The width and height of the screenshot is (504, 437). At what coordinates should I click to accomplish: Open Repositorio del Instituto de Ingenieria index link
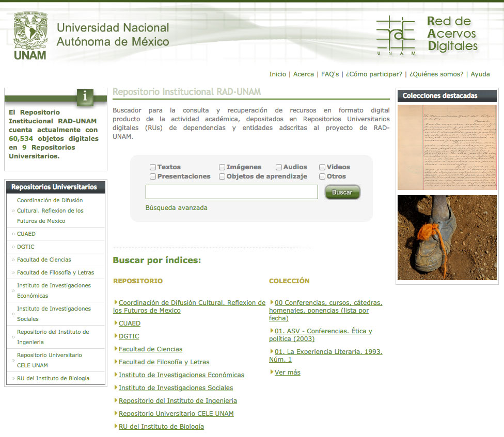pos(178,401)
